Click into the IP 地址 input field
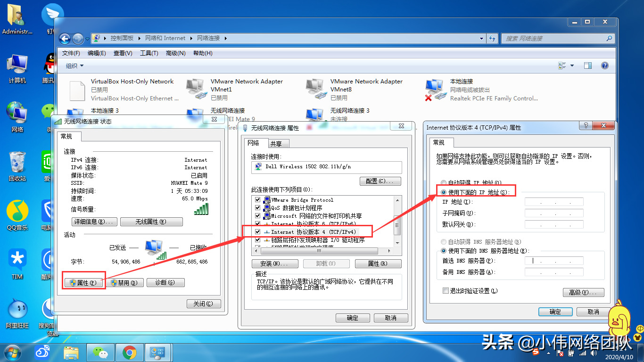 [554, 202]
